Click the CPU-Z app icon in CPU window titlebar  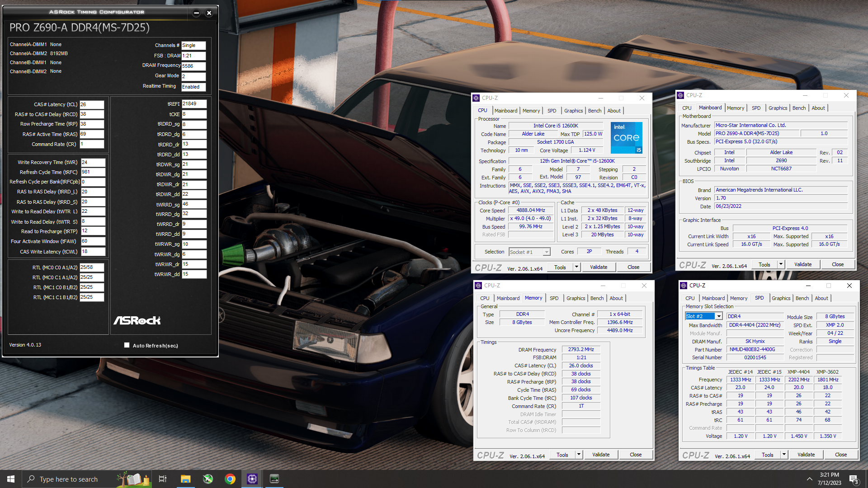(476, 98)
